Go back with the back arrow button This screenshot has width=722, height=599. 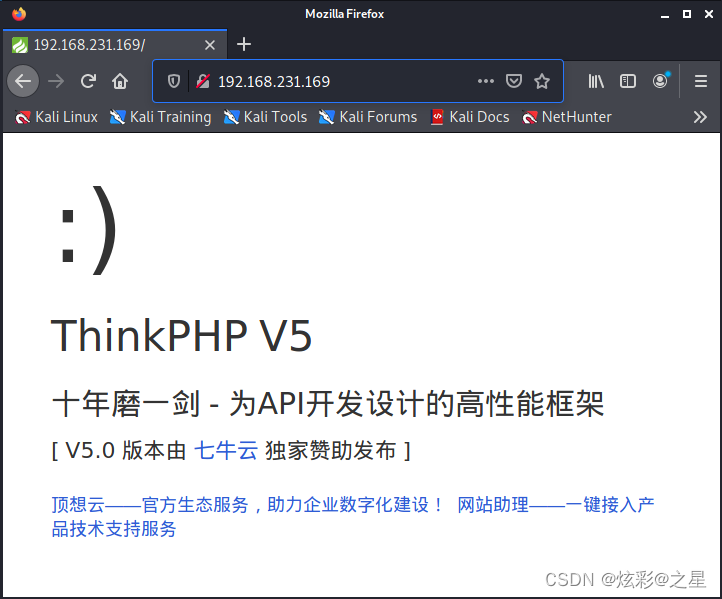click(x=23, y=81)
